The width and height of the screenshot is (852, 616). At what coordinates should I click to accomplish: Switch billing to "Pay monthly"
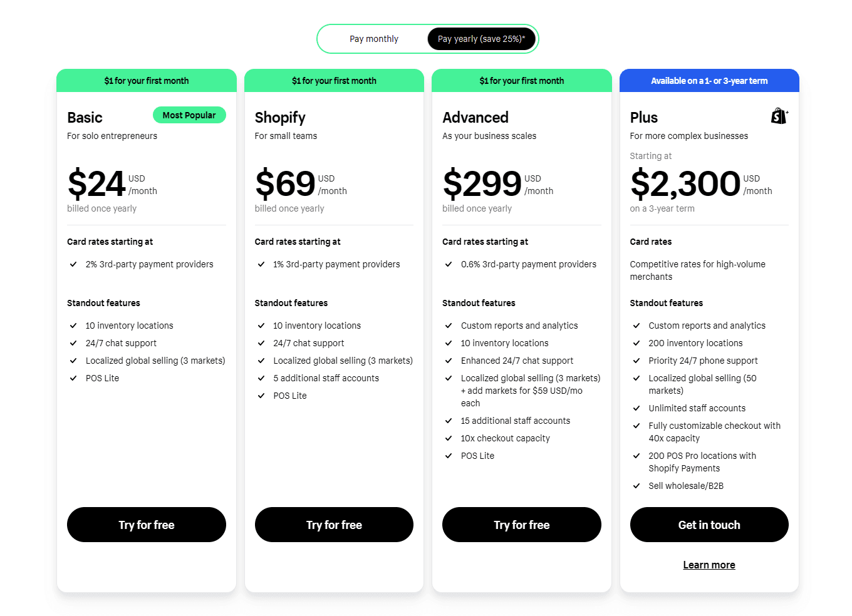click(x=374, y=38)
